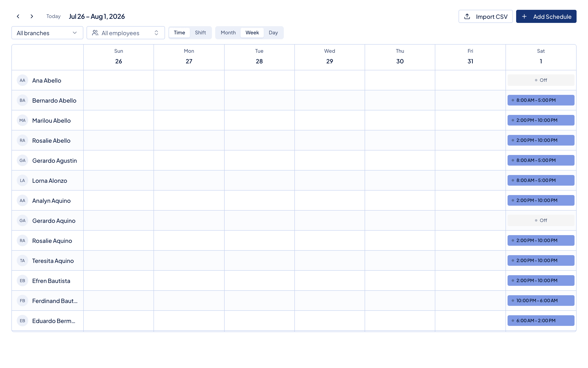
Task: Click the people icon in employee filter
Action: pos(95,33)
